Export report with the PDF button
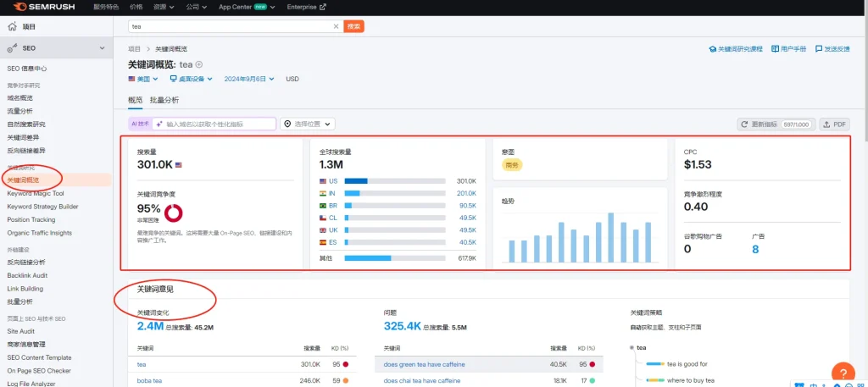Image resolution: width=868 pixels, height=387 pixels. click(835, 124)
